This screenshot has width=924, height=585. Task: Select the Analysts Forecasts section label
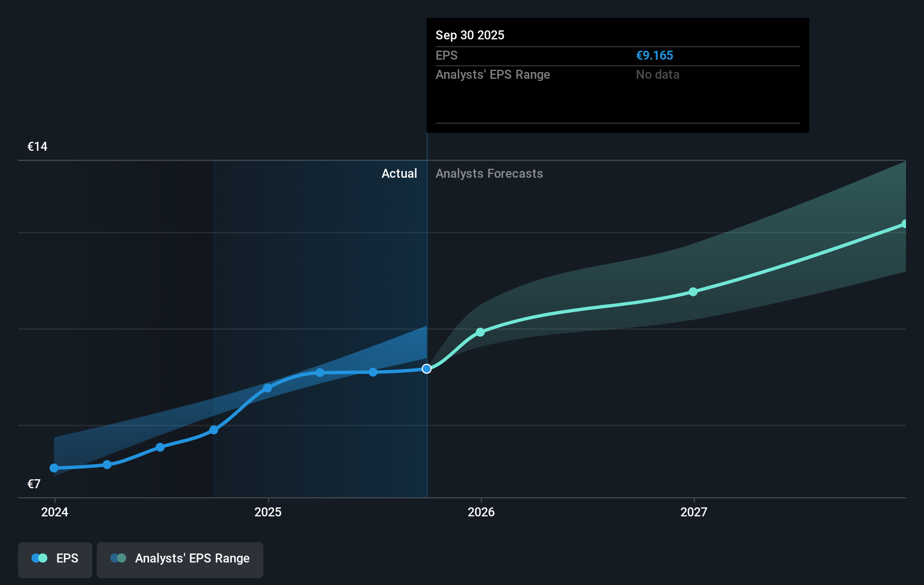click(x=489, y=174)
